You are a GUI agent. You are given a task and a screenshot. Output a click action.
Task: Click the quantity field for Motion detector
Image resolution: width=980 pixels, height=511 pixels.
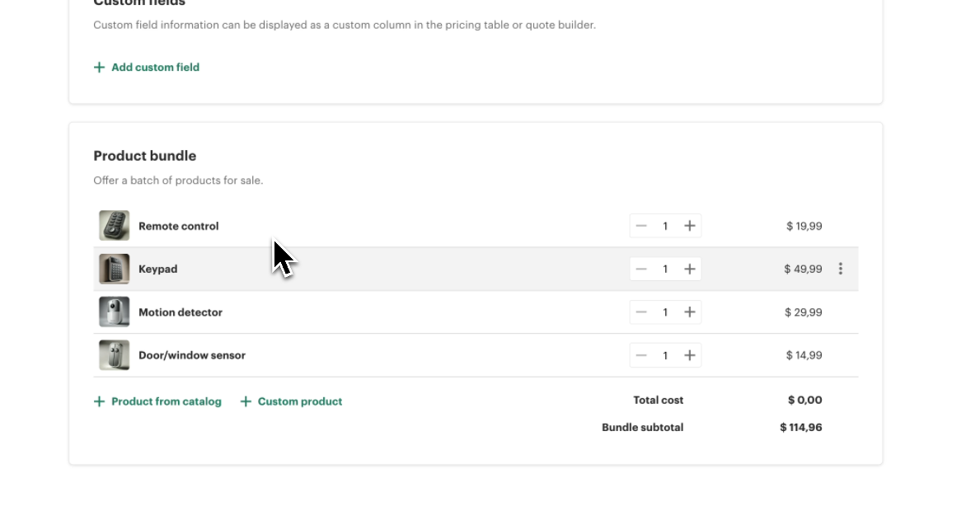tap(665, 312)
